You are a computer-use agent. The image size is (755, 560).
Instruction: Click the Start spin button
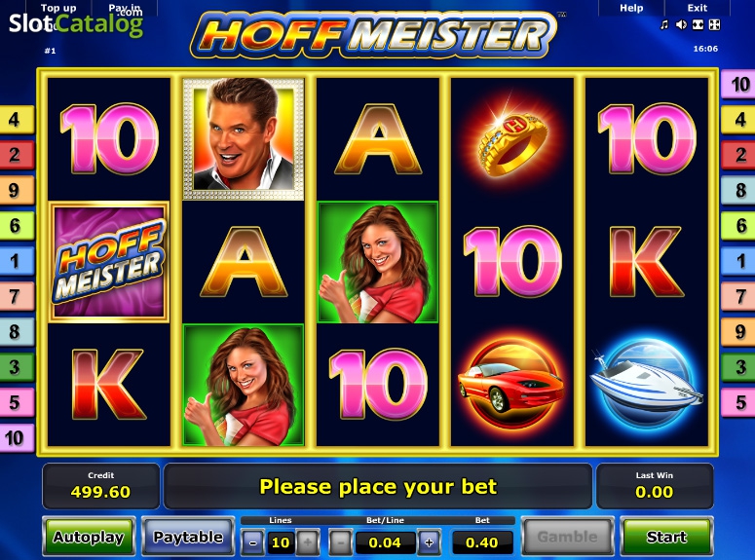[666, 537]
